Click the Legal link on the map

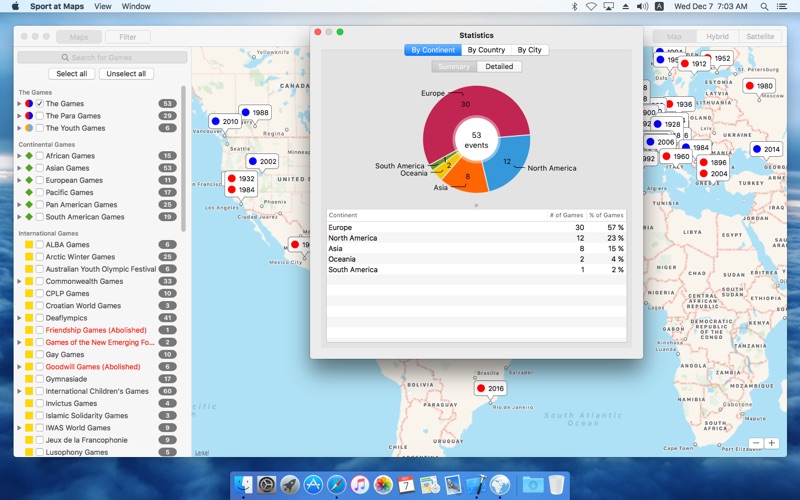[x=202, y=453]
